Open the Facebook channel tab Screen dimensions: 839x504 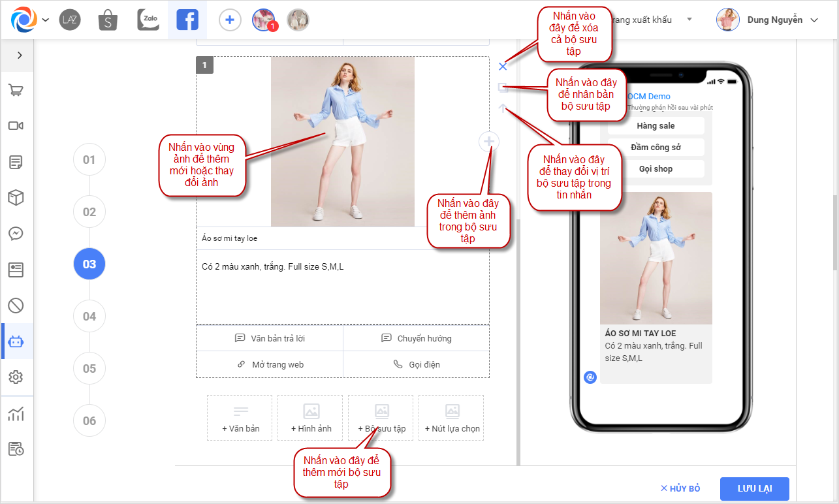point(187,20)
